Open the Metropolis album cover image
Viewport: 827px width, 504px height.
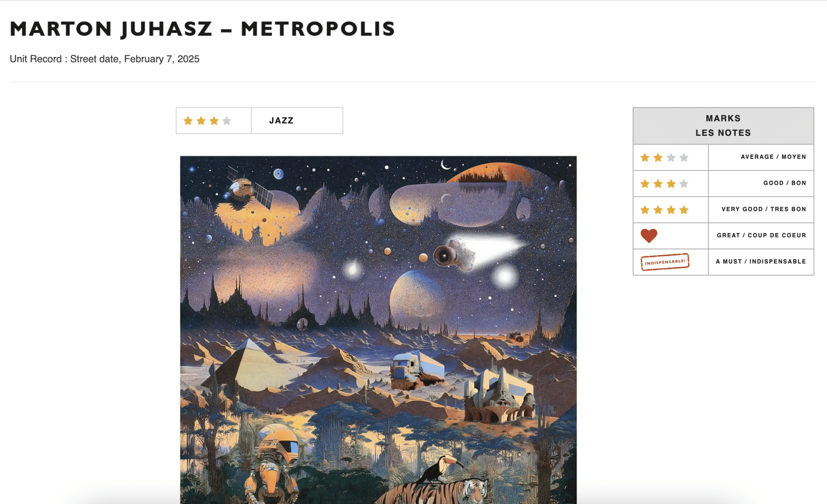tap(378, 330)
